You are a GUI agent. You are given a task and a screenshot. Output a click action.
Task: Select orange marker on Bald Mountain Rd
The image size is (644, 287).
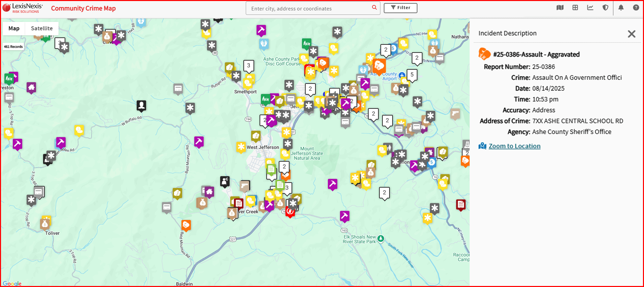point(186,225)
